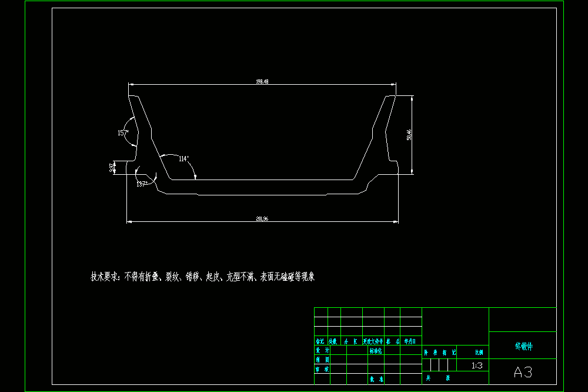Screen dimensions: 588x392
Task: Select the 58.46 height dimension
Action: coord(409,135)
